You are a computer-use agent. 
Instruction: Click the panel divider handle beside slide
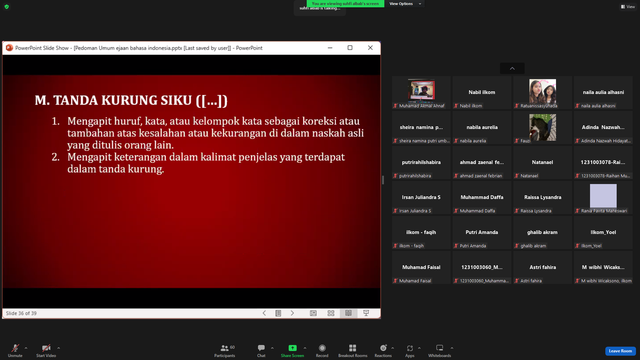click(383, 180)
